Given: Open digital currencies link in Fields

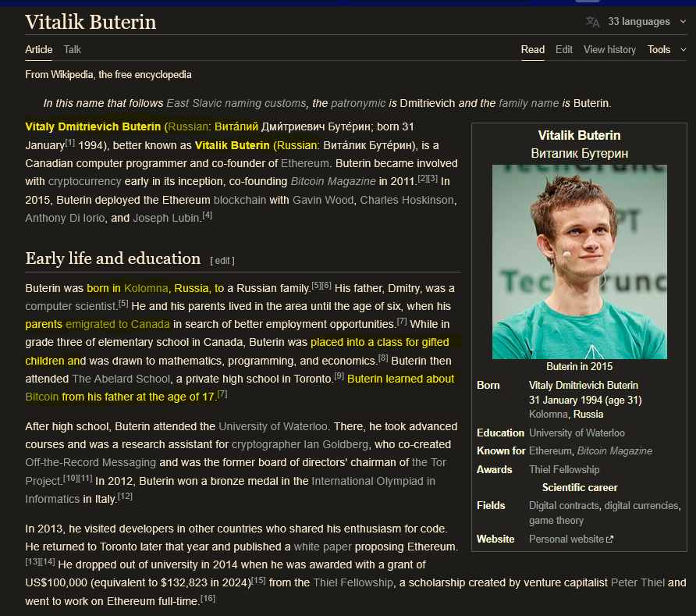Looking at the screenshot, I should pyautogui.click(x=641, y=506).
